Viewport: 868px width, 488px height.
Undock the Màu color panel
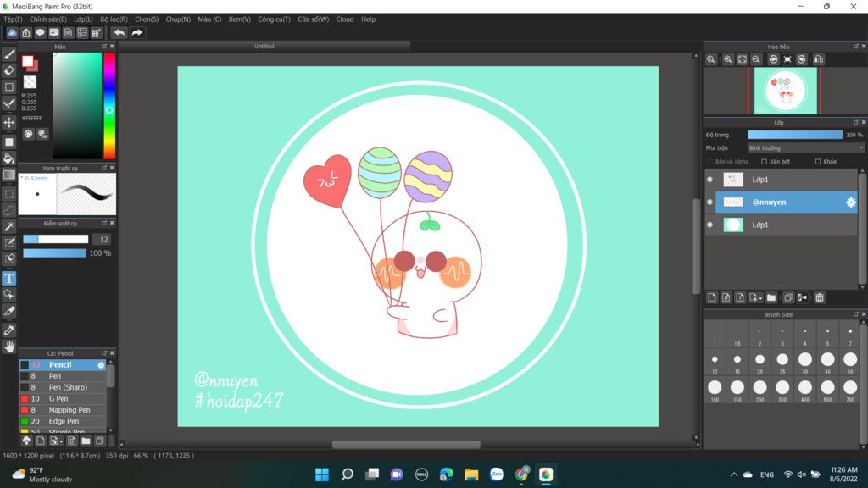pos(104,47)
